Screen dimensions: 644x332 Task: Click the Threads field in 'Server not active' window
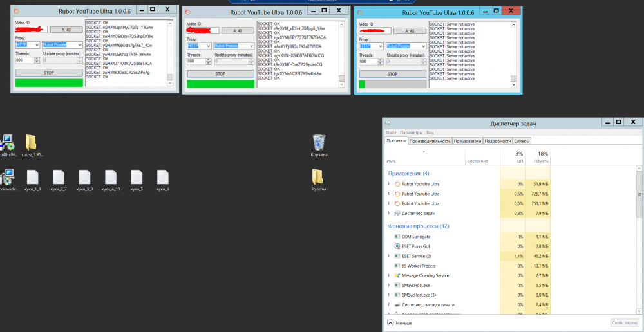(368, 62)
